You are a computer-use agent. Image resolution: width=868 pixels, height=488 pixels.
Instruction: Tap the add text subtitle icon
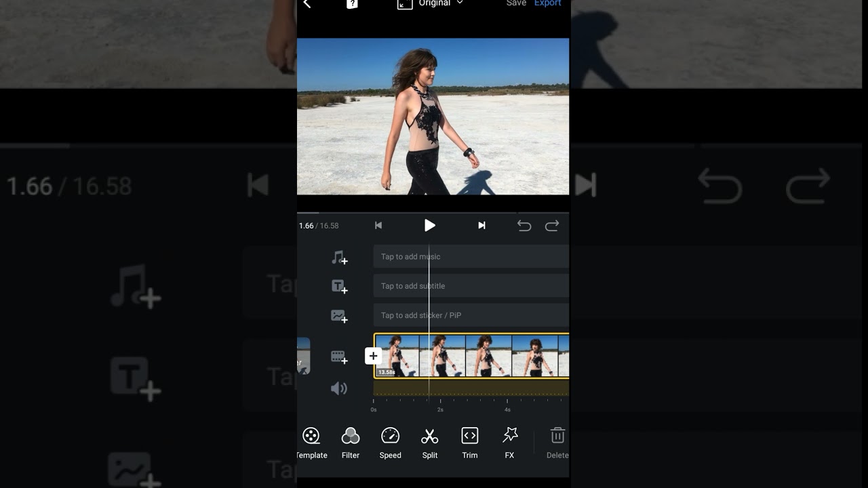[x=339, y=287]
